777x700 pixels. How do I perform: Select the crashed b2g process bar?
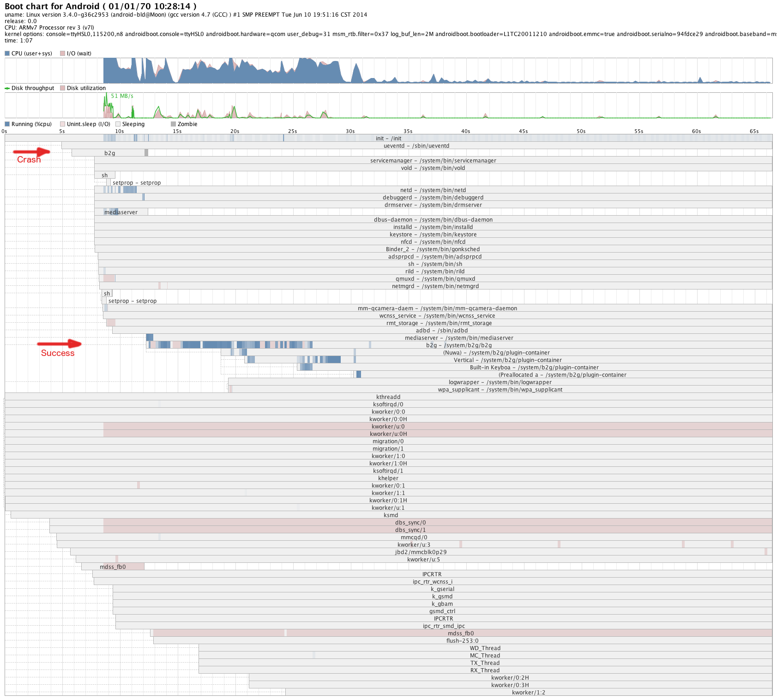(x=110, y=153)
